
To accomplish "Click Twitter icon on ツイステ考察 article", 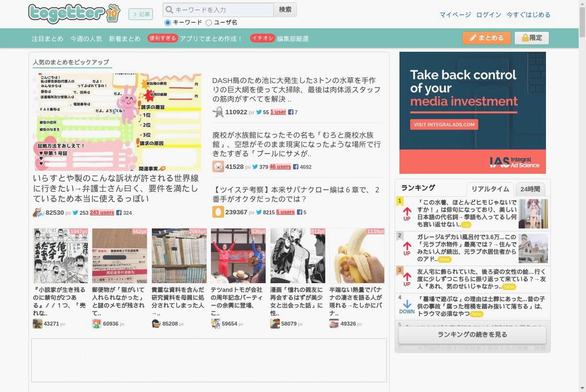I will coord(259,212).
